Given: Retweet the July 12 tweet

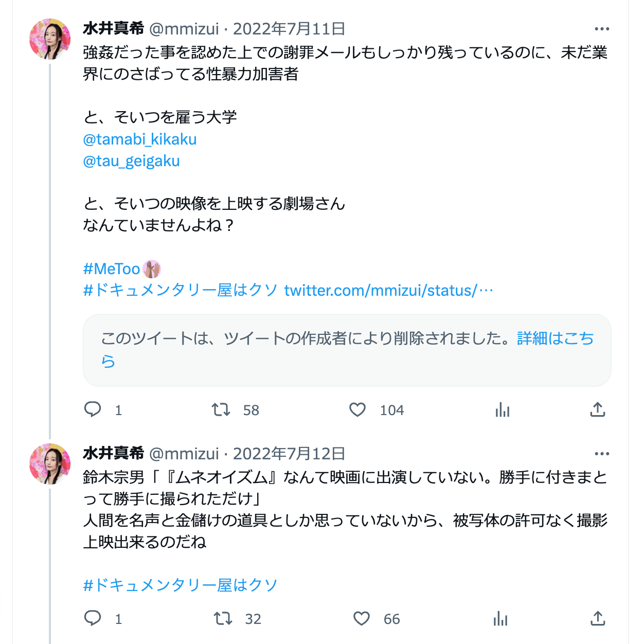Looking at the screenshot, I should point(223,618).
